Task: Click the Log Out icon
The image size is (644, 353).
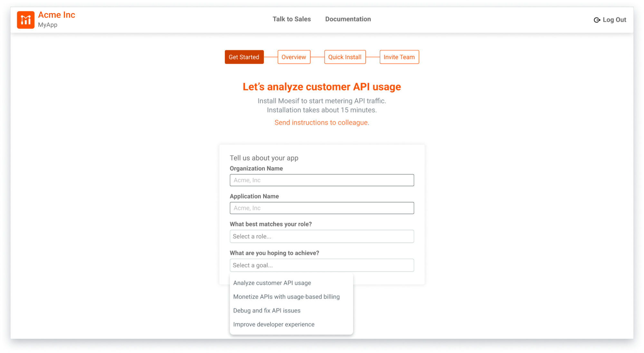Action: point(596,20)
